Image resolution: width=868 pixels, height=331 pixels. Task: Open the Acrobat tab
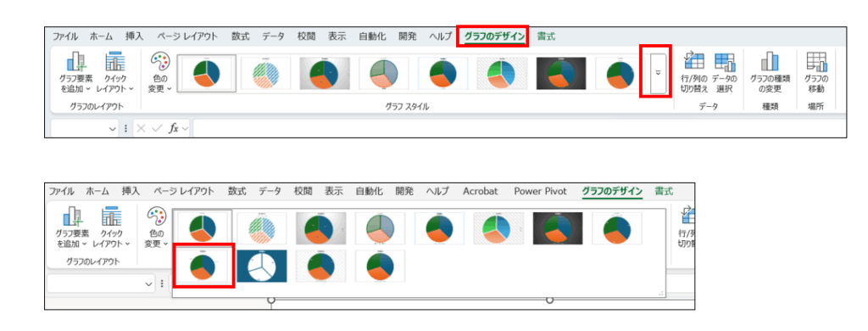(480, 191)
